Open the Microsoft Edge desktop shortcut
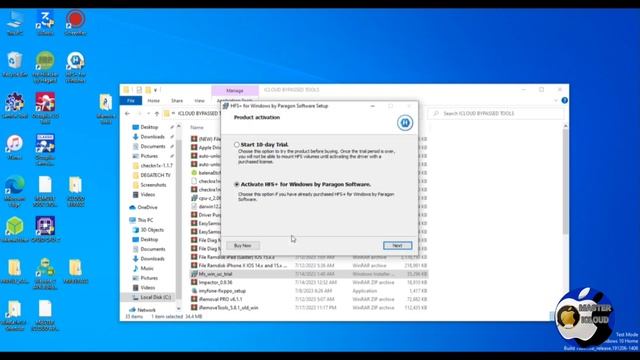The image size is (640, 360). 15,191
